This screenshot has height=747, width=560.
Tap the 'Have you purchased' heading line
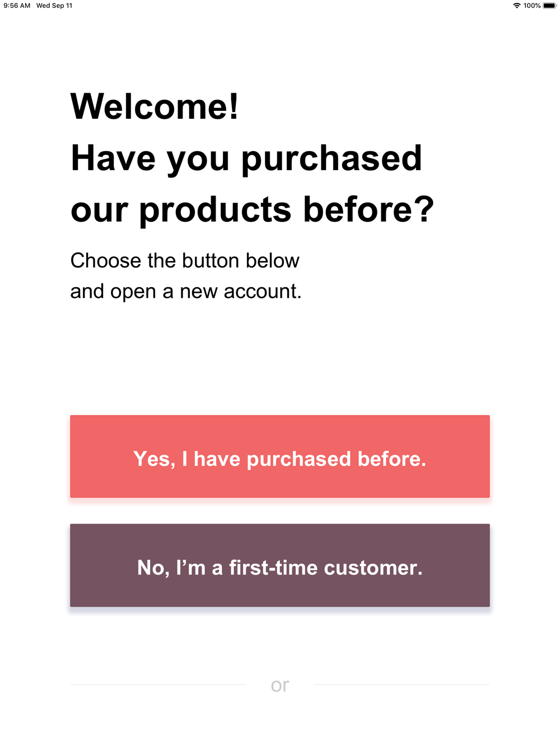tap(246, 158)
